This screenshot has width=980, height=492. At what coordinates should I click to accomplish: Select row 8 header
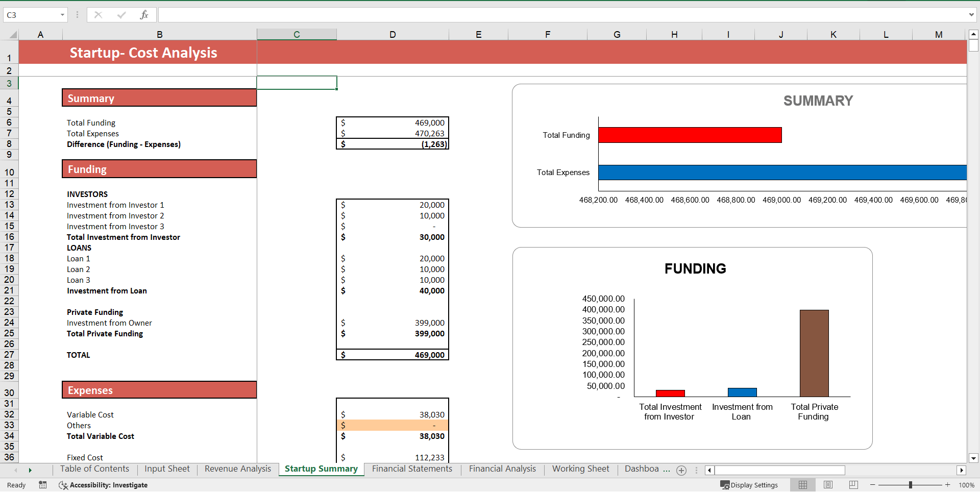[9, 144]
